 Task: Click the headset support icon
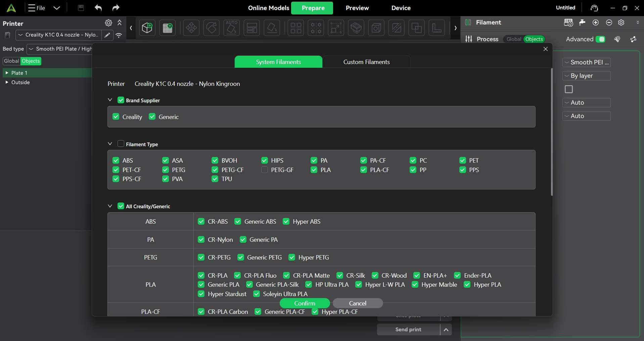tap(594, 8)
